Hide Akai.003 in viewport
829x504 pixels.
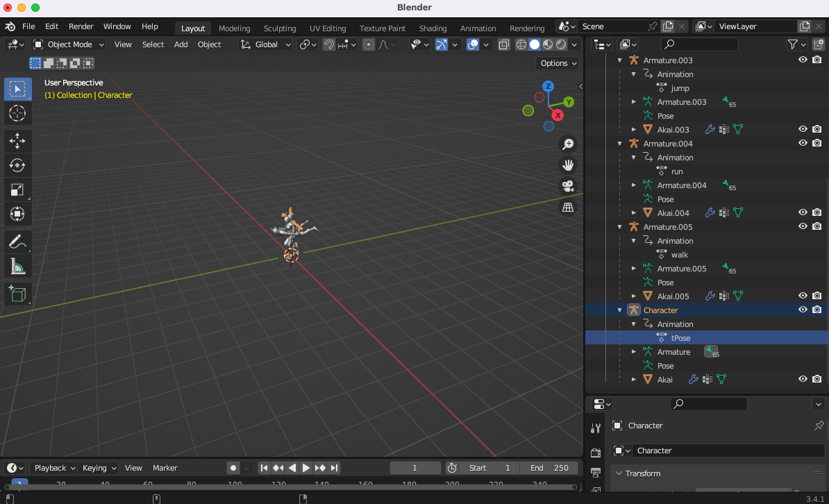click(803, 129)
